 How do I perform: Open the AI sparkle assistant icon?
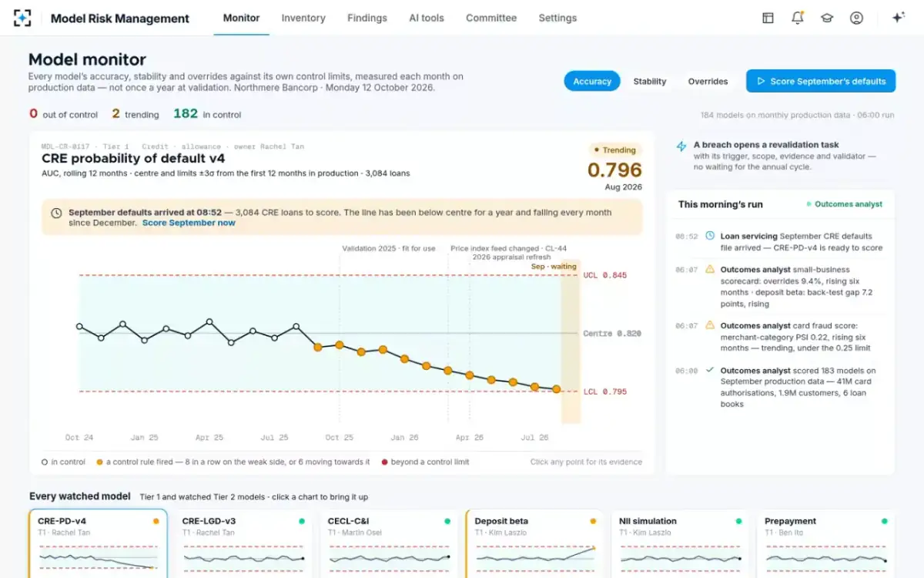point(898,18)
